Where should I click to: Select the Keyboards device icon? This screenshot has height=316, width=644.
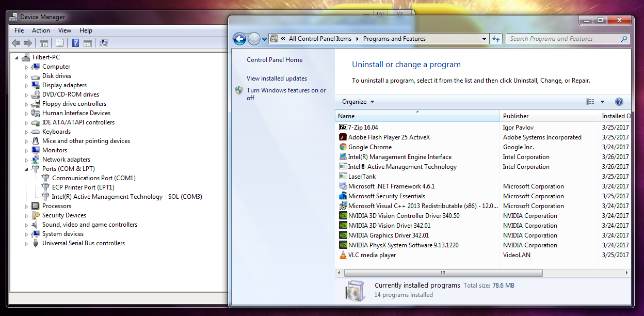(36, 132)
